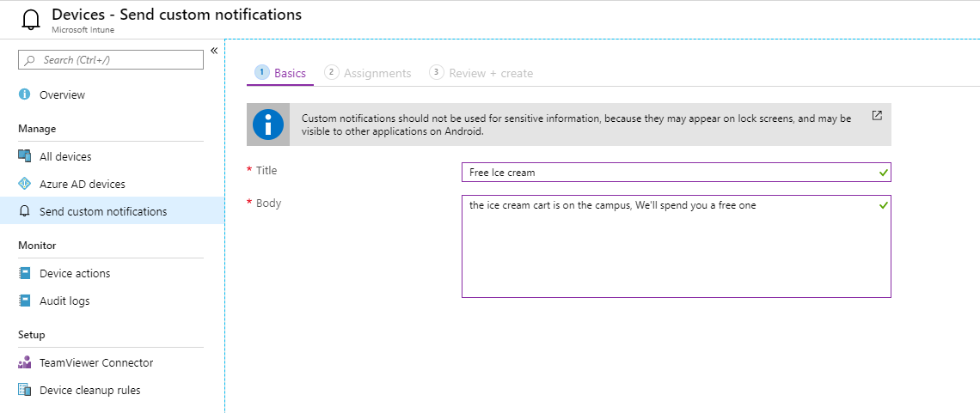Viewport: 980px width, 413px height.
Task: Open external link icon in info banner
Action: [877, 115]
